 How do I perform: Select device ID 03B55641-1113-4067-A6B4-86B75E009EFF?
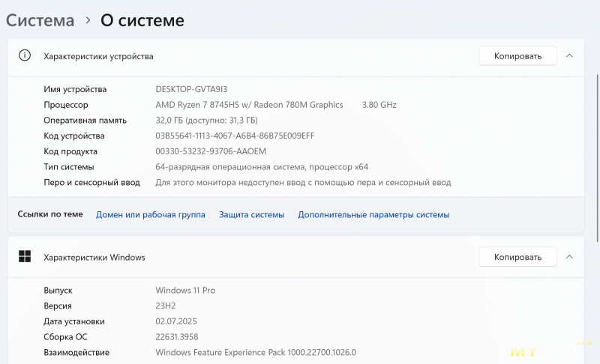click(x=235, y=136)
